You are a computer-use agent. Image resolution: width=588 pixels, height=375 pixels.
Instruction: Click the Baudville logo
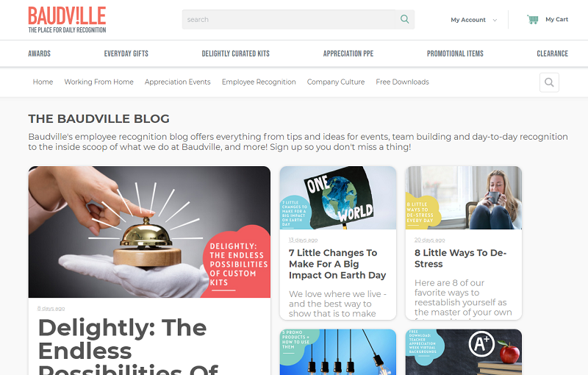67,20
